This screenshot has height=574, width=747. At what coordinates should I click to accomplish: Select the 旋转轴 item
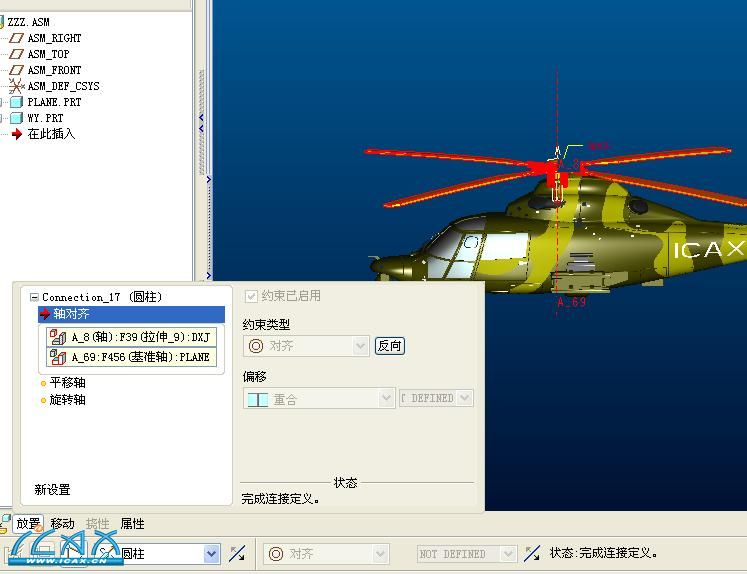(x=68, y=400)
